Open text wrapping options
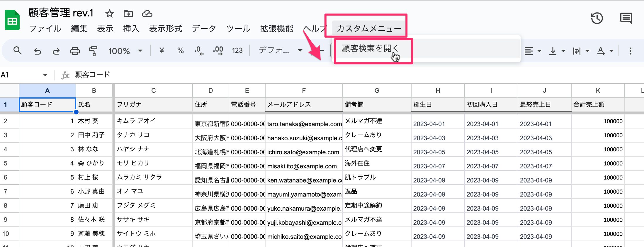The width and height of the screenshot is (644, 247). (x=581, y=51)
